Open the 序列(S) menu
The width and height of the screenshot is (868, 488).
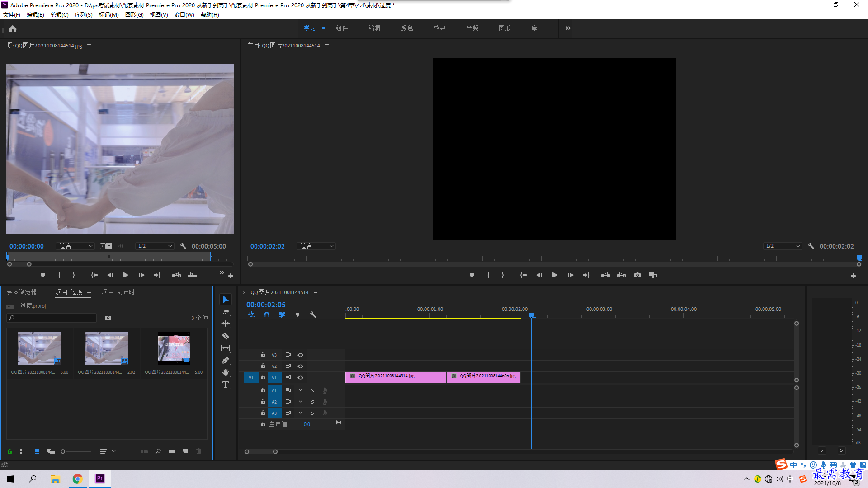click(84, 15)
